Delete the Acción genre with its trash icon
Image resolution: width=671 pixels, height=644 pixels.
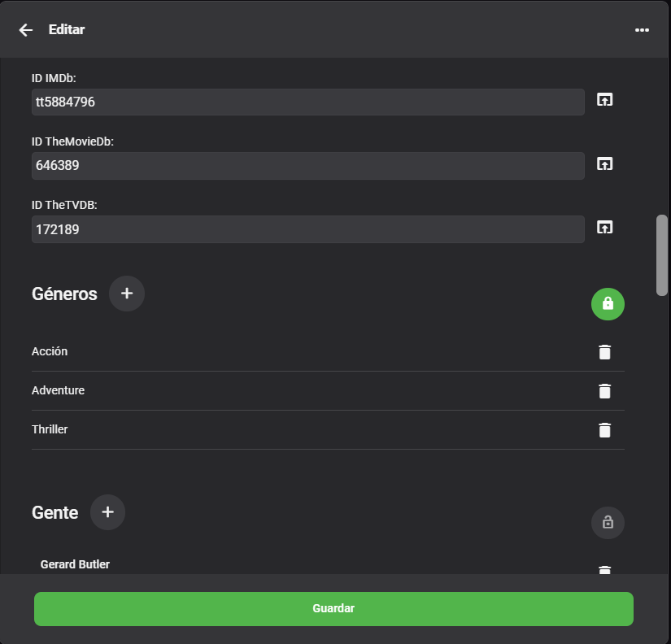tap(605, 352)
